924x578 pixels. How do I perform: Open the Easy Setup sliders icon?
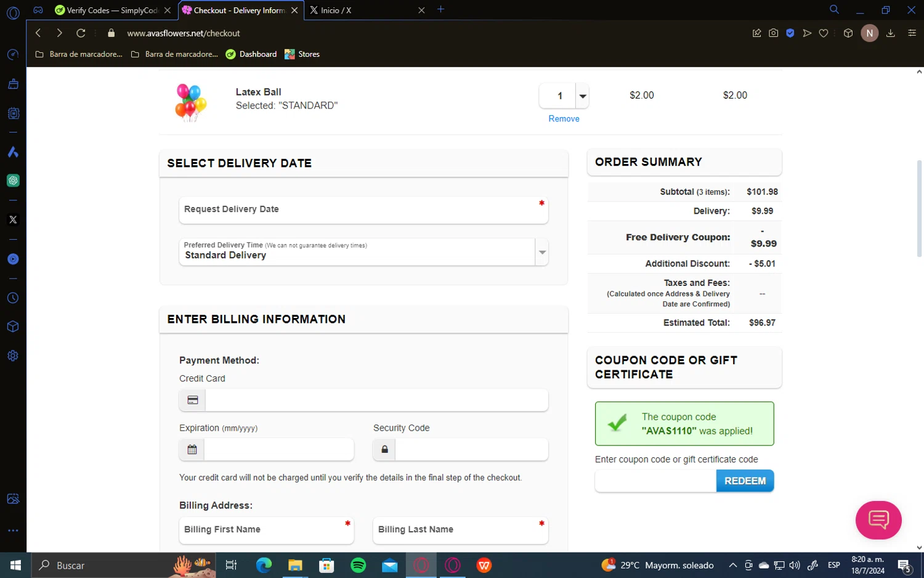[x=912, y=33]
